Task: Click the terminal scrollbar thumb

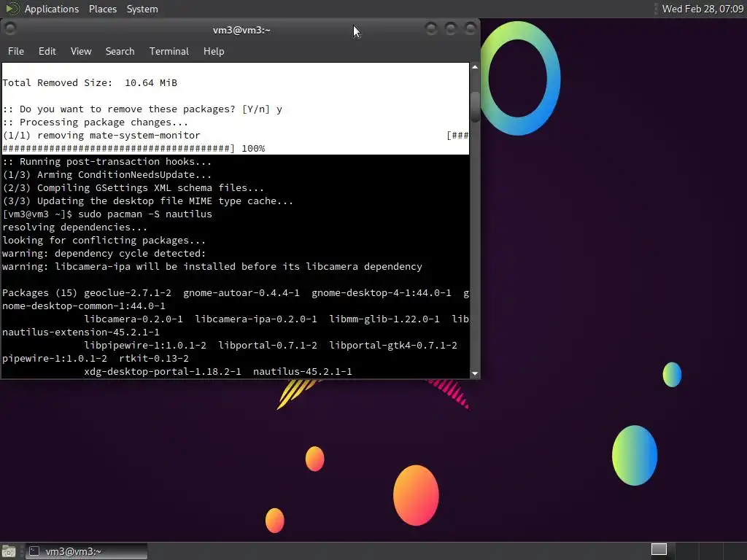Action: coord(475,106)
